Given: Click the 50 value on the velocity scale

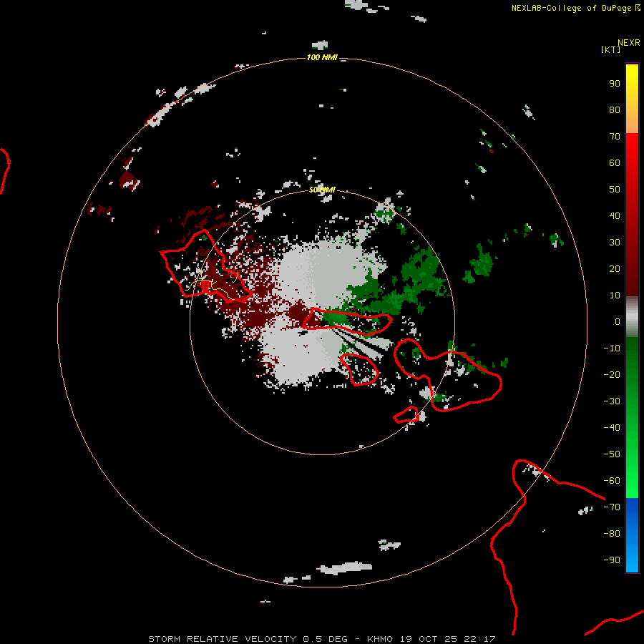Looking at the screenshot, I should 615,190.
